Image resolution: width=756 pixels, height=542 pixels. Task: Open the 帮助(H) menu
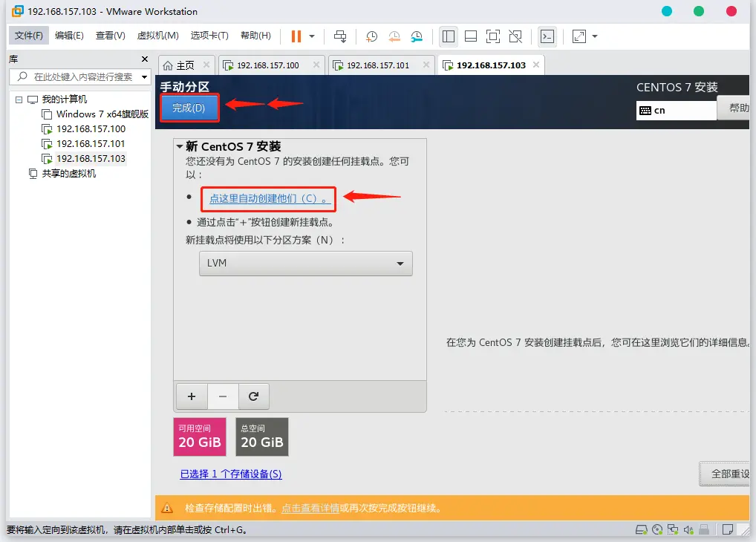click(x=255, y=35)
